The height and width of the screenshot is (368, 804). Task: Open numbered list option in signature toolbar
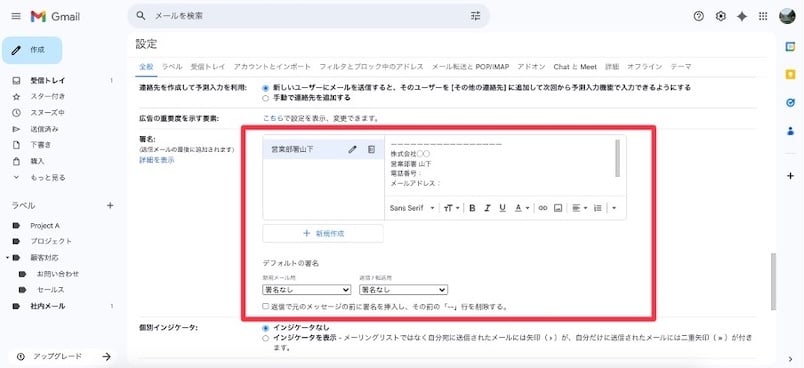[597, 208]
